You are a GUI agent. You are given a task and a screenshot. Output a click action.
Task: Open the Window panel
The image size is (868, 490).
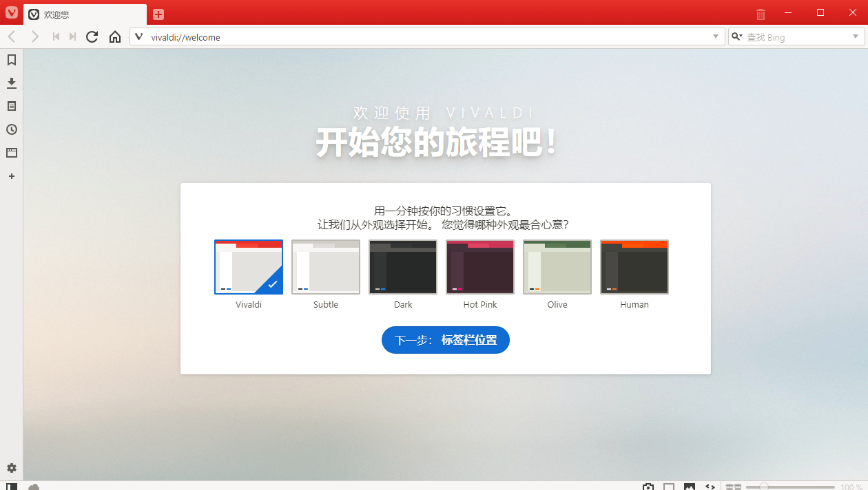click(x=12, y=153)
